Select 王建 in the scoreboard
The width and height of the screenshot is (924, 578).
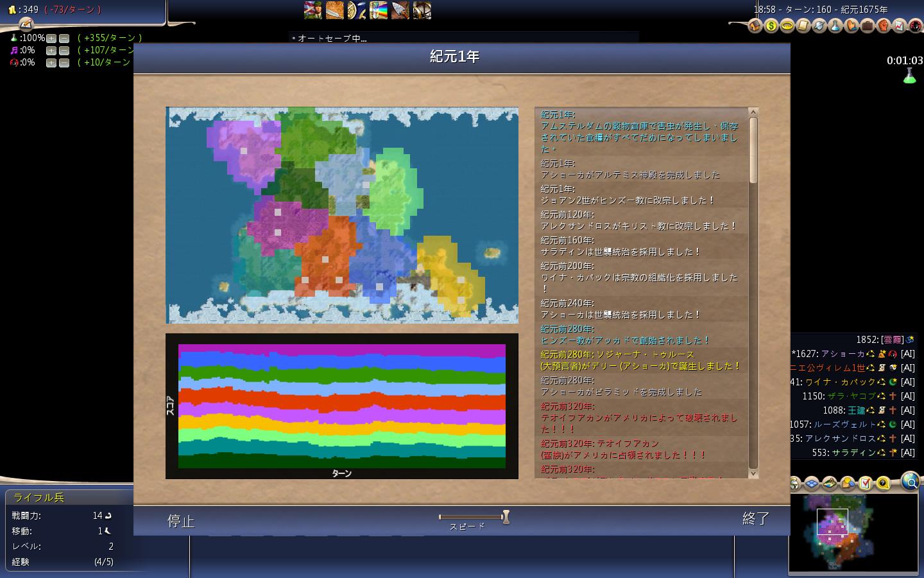point(857,410)
